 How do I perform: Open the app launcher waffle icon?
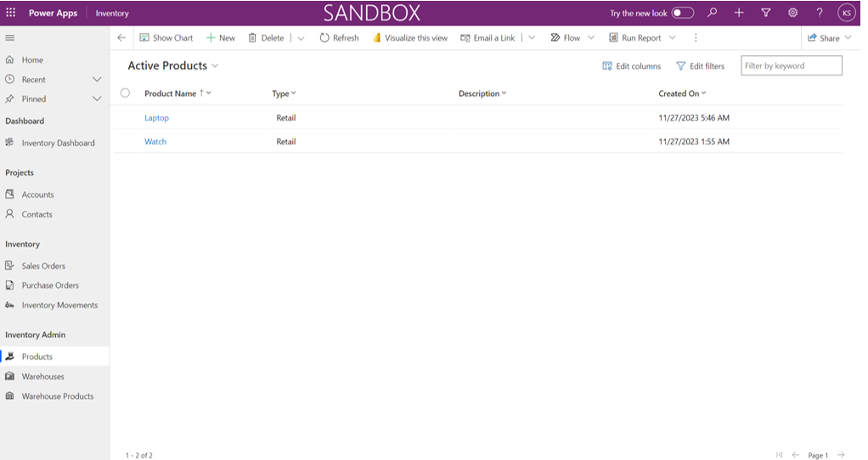(10, 14)
